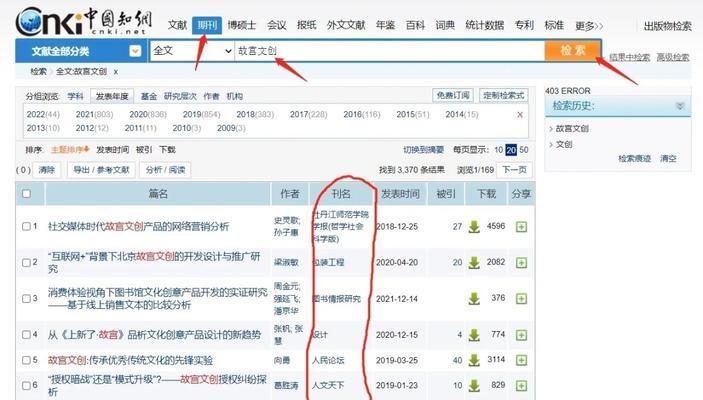The height and width of the screenshot is (400, 703).
Task: Open the CNKI logo home link
Action: [x=83, y=21]
